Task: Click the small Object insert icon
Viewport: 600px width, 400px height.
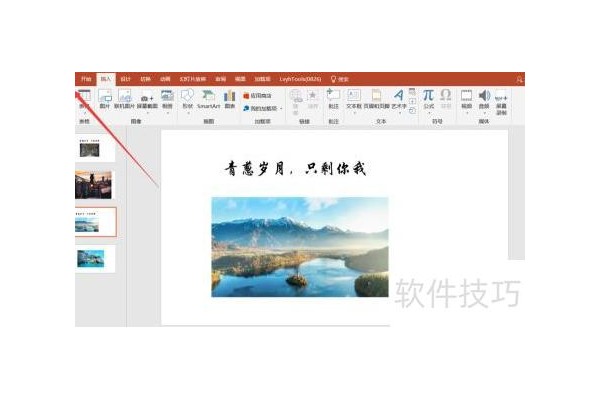Action: (x=412, y=111)
